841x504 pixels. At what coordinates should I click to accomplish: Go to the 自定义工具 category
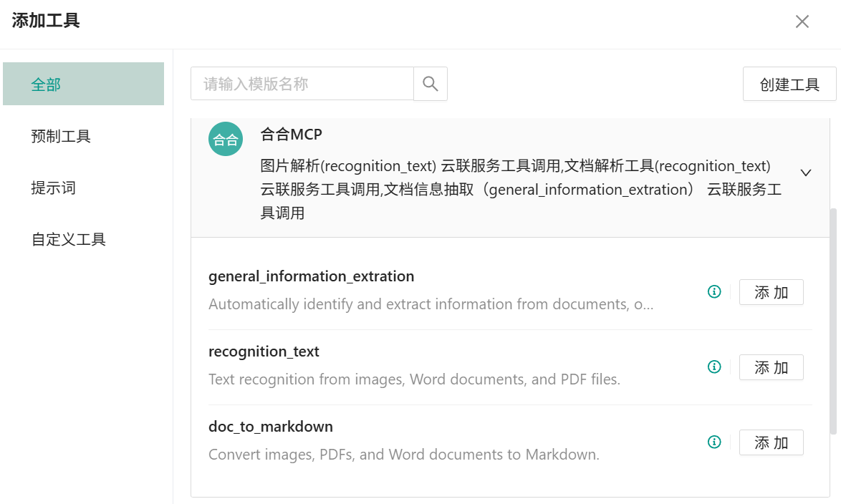tap(69, 239)
